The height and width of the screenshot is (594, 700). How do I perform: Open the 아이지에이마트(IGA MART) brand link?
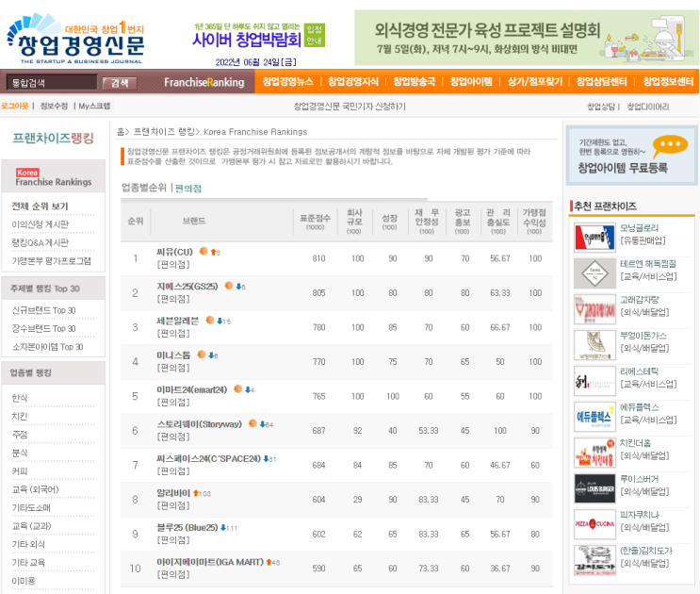tap(210, 561)
